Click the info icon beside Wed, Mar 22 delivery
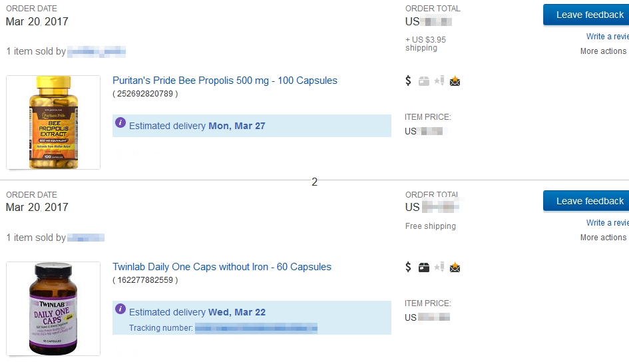This screenshot has width=629, height=364. coord(120,309)
